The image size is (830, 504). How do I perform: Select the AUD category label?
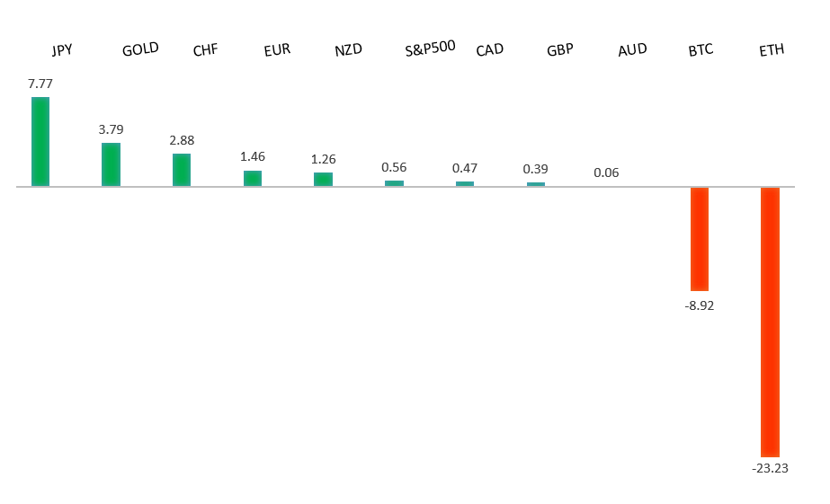[632, 50]
